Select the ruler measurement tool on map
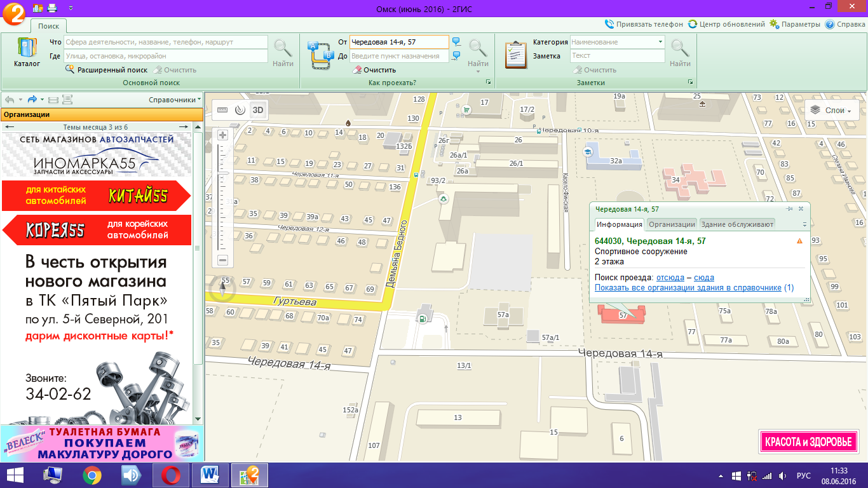 [x=222, y=109]
